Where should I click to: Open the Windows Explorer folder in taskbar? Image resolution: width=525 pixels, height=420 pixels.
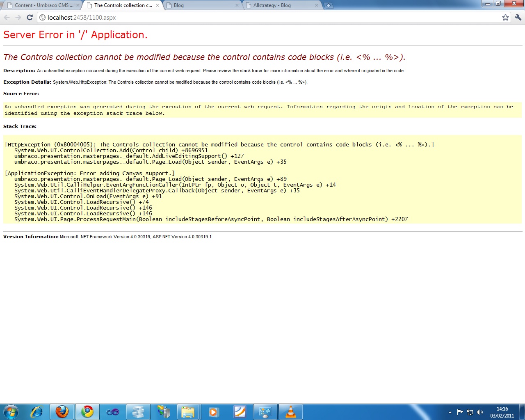coord(188,412)
